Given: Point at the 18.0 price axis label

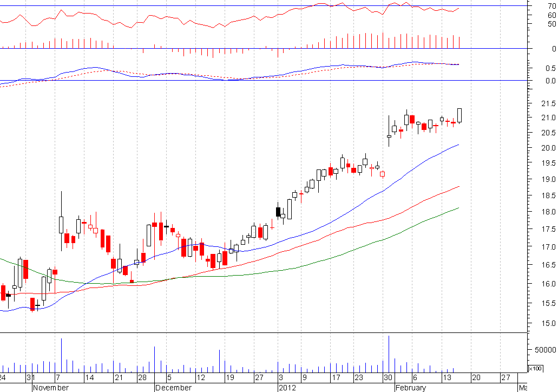Looking at the screenshot, I should coord(548,212).
